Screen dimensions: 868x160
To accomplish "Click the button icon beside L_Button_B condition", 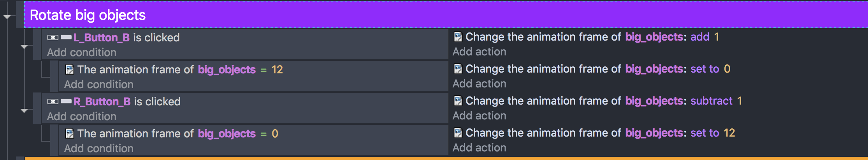I will [53, 37].
